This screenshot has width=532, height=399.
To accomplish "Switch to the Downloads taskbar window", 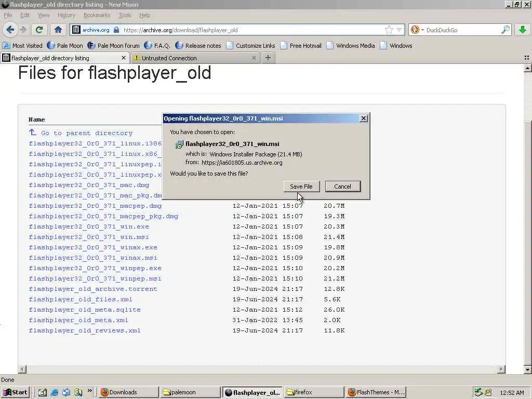I will pyautogui.click(x=129, y=392).
